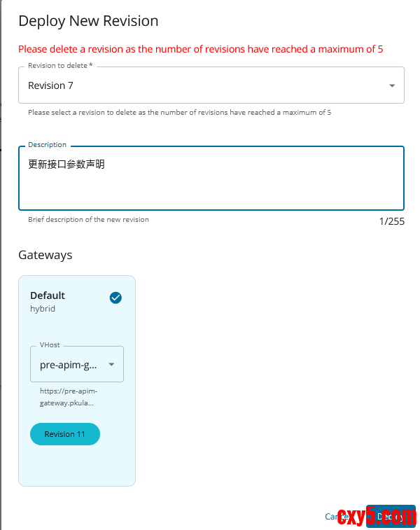The height and width of the screenshot is (530, 420).
Task: Click the Deploy button
Action: tap(391, 516)
